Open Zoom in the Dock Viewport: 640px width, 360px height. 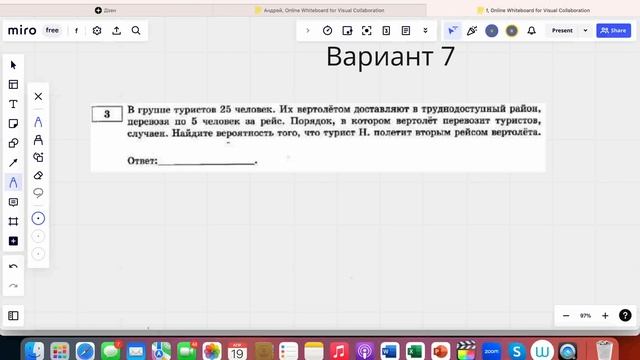click(x=491, y=351)
